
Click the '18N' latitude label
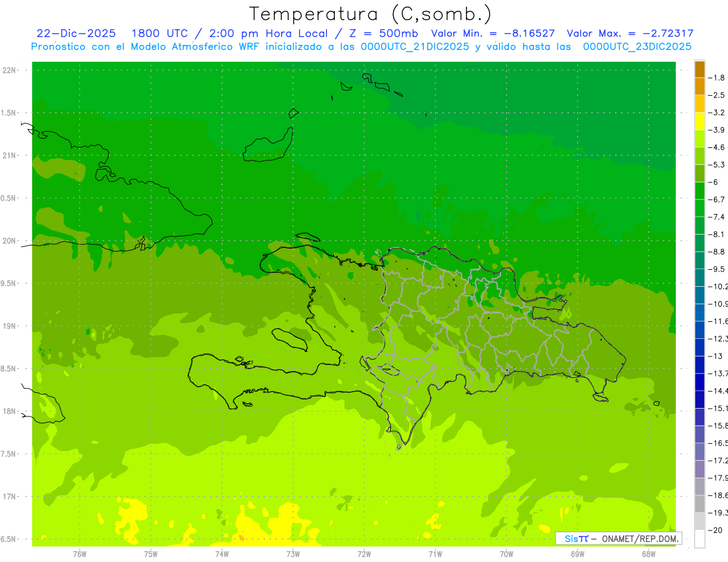point(10,411)
